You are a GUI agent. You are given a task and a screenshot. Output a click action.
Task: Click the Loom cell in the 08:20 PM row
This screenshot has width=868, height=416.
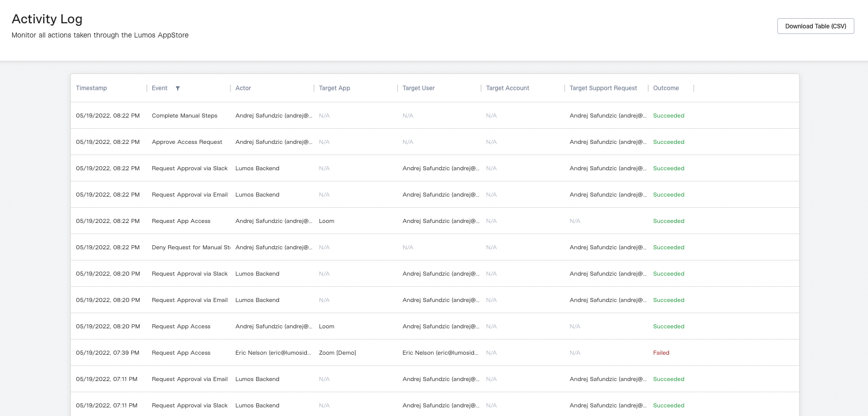[327, 326]
